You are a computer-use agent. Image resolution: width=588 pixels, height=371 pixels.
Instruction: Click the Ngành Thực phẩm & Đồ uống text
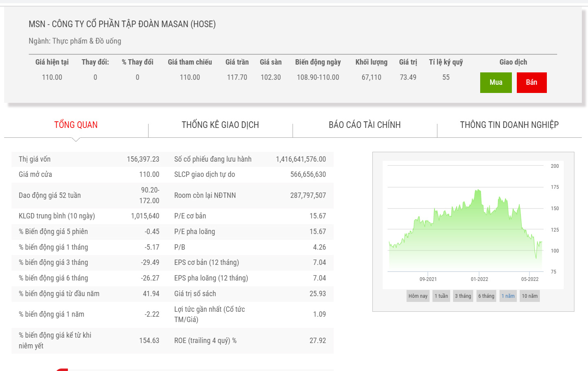(75, 41)
